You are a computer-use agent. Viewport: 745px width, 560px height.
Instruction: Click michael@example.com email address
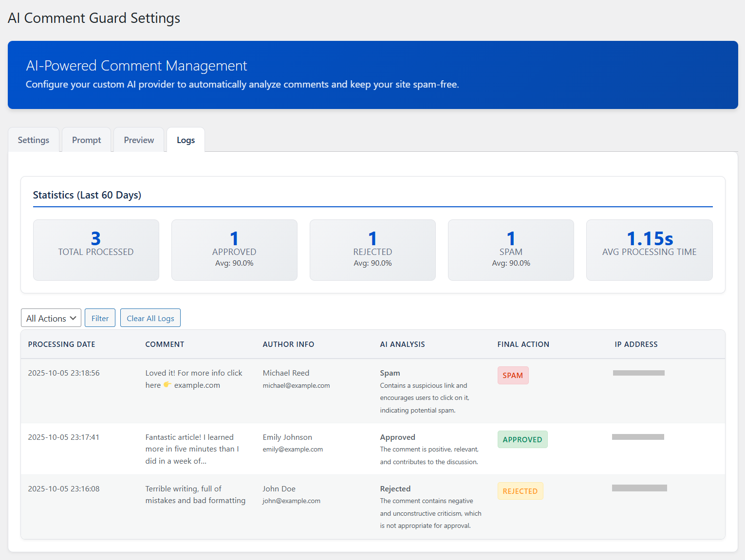pos(296,386)
